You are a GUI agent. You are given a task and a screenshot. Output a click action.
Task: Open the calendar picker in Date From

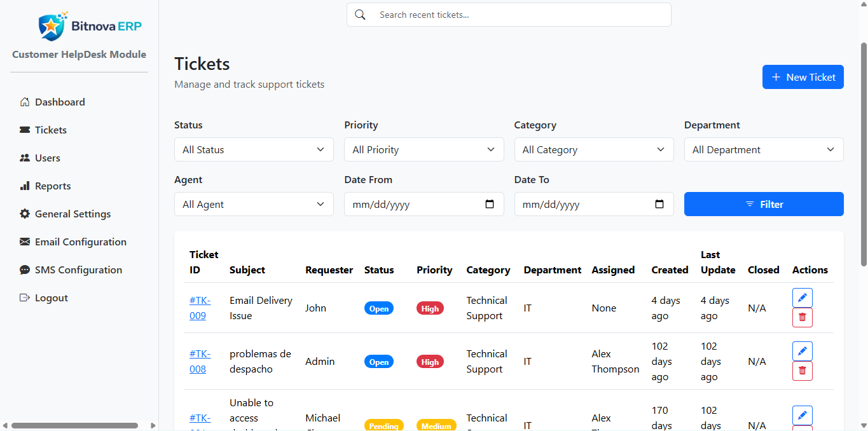pyautogui.click(x=490, y=204)
